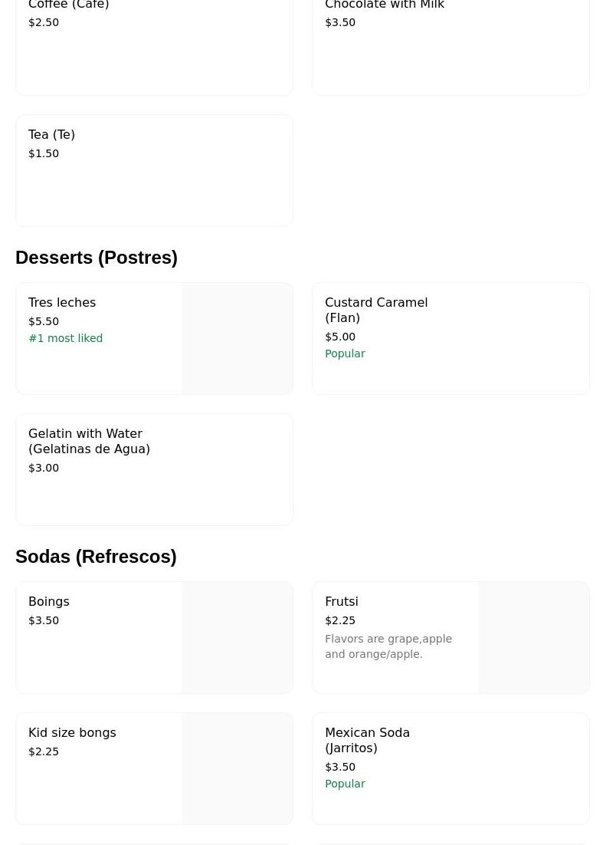Viewport: 616px width, 845px height.
Task: Open the Kid size bongs item
Action: (x=72, y=733)
